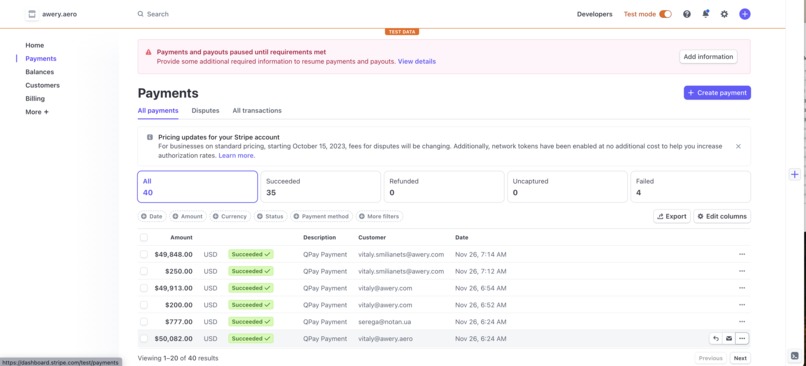Open the more options menu for the $777.00 payment

tap(742, 321)
